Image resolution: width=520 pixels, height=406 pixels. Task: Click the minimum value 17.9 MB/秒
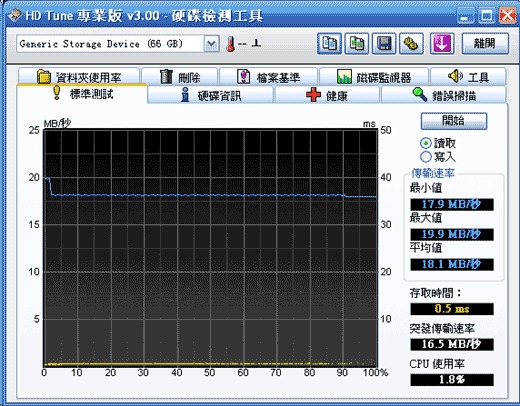(452, 204)
